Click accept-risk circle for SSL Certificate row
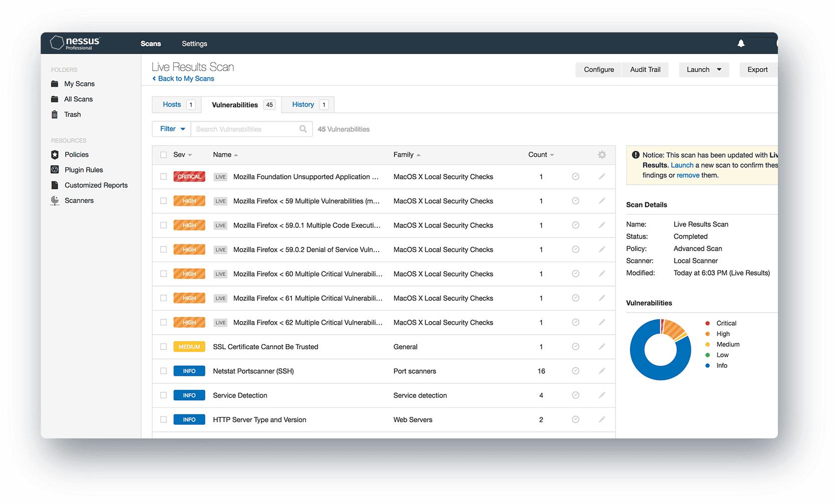The height and width of the screenshot is (504, 834). [576, 347]
